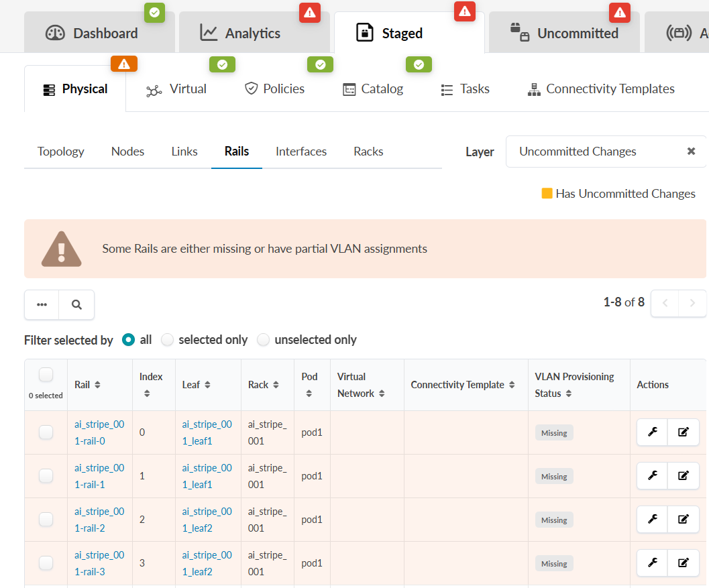Open the Policies sub-tab

(x=274, y=89)
